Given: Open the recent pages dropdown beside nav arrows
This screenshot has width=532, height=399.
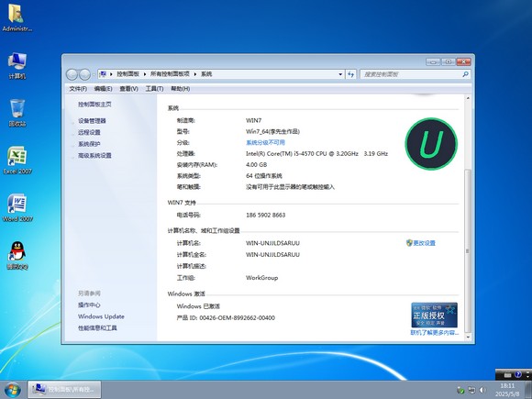Looking at the screenshot, I should [94, 74].
